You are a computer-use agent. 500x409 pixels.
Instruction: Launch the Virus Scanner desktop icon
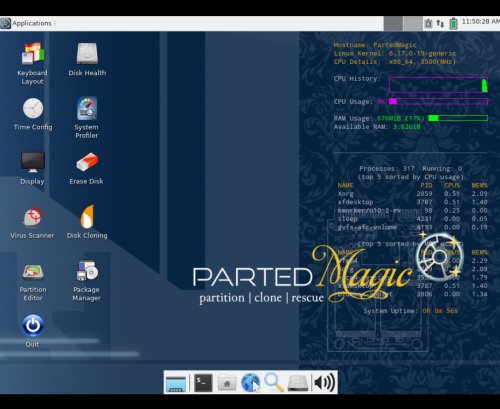pos(33,216)
